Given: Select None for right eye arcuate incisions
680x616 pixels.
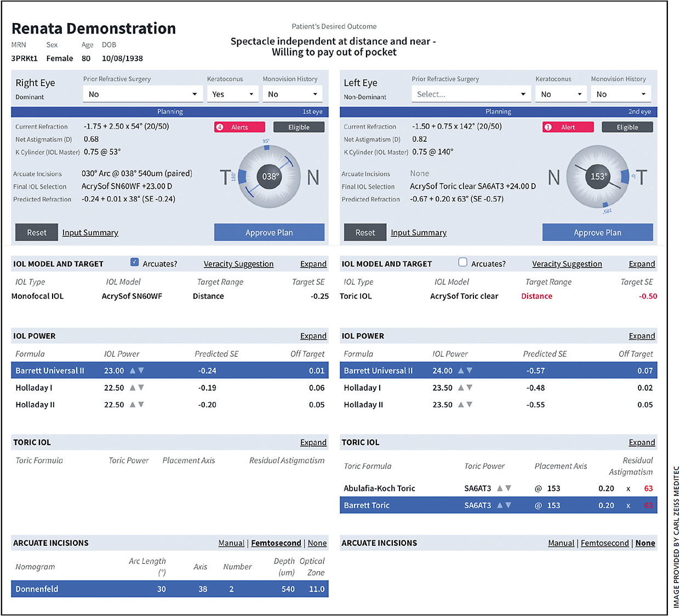Looking at the screenshot, I should [x=317, y=543].
